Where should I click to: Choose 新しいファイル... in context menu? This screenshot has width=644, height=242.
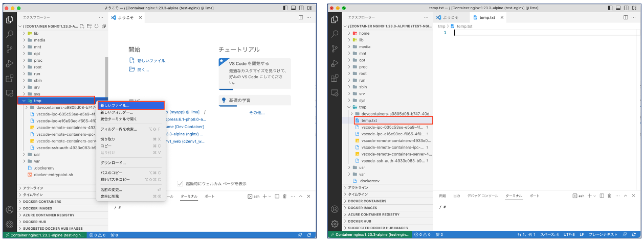(x=131, y=105)
